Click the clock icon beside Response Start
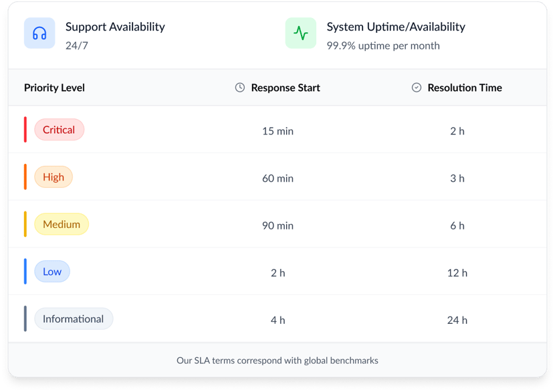 (x=240, y=88)
